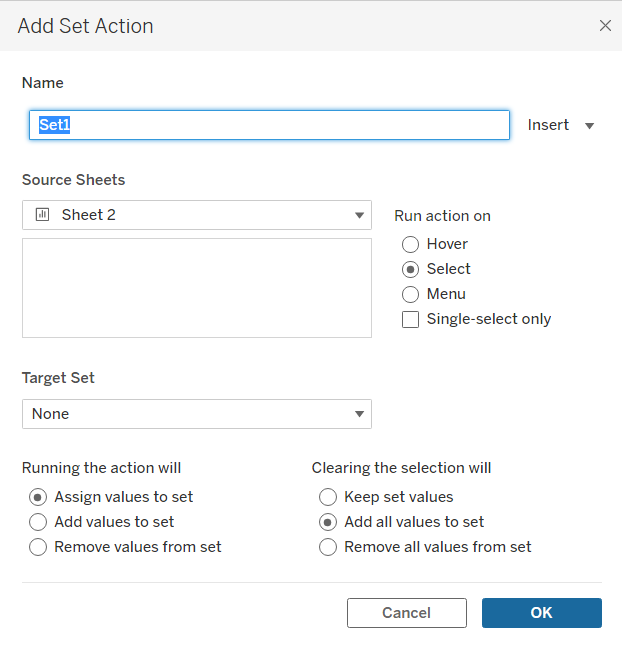Select Assign values to set

[x=38, y=497]
